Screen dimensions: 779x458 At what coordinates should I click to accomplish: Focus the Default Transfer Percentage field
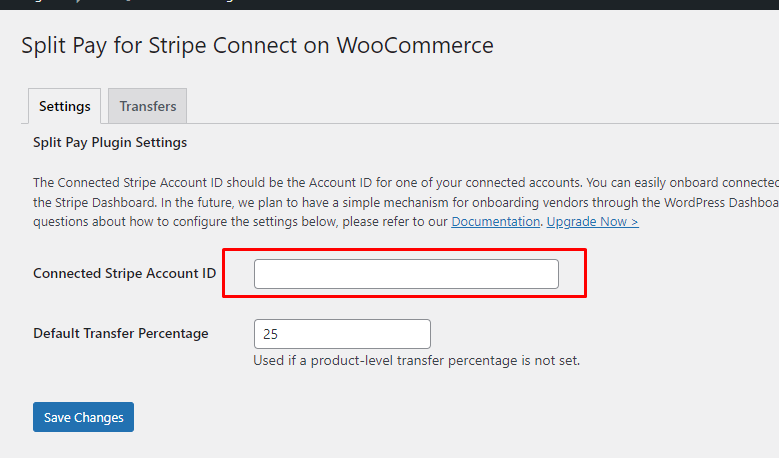342,334
